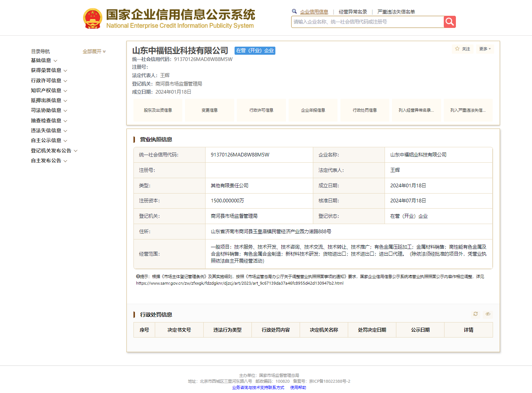
Task: Click the 违法行为类型 column header
Action: point(228,330)
